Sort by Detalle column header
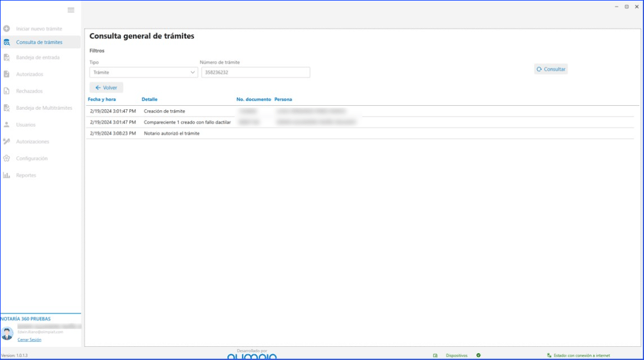Screen dimensions: 644x360 click(150, 99)
